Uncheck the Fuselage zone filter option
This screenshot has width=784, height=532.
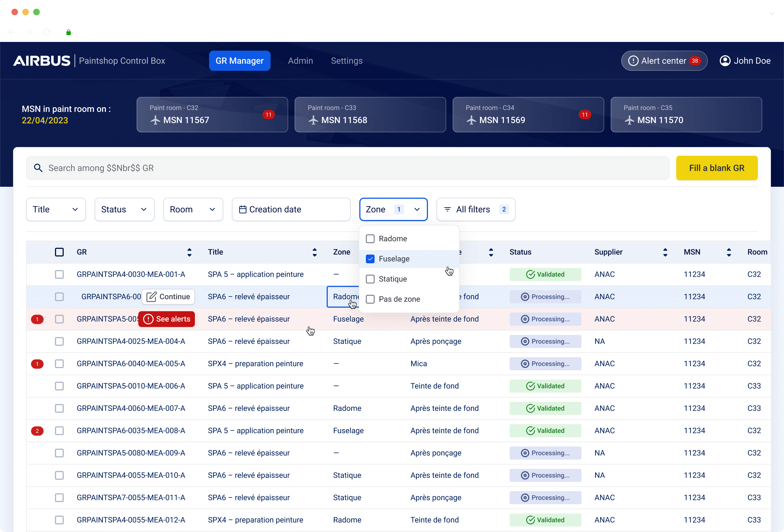pyautogui.click(x=370, y=259)
